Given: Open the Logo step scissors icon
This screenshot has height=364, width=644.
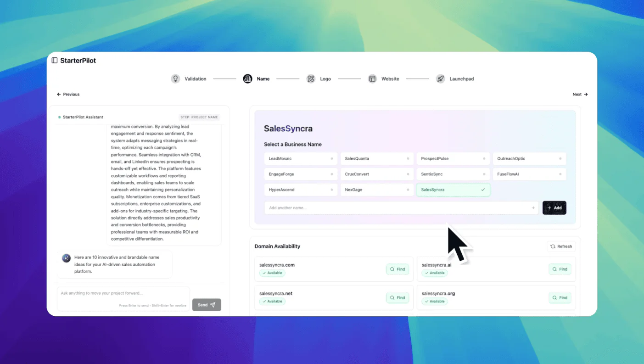Looking at the screenshot, I should pyautogui.click(x=311, y=78).
